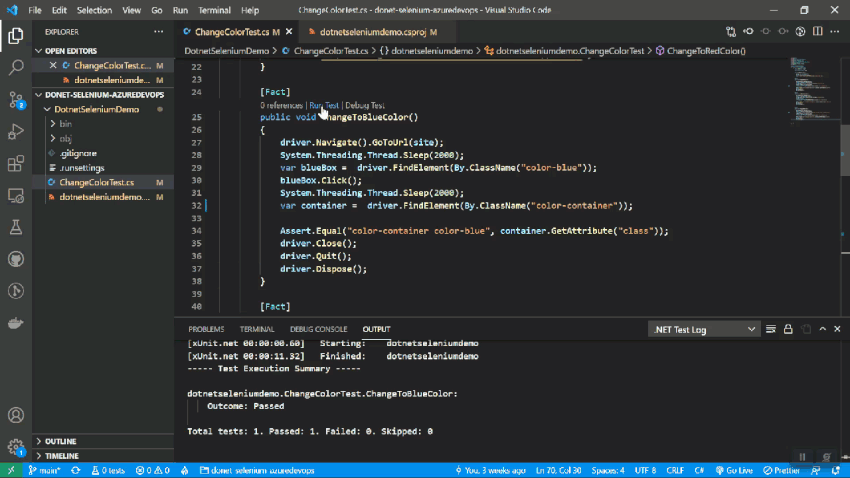850x478 pixels.
Task: Expand the Outline section
Action: point(103,441)
